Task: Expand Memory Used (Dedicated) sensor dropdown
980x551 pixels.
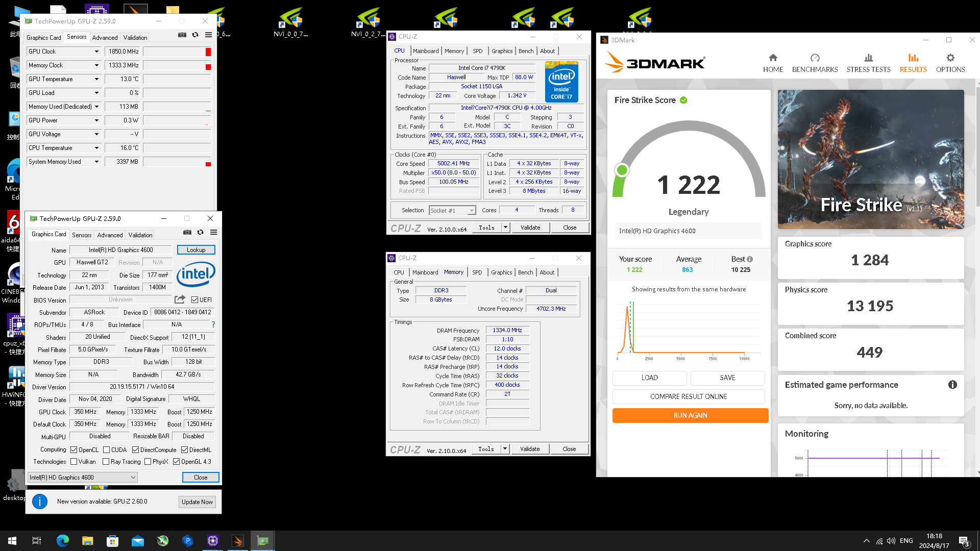Action: pos(96,107)
